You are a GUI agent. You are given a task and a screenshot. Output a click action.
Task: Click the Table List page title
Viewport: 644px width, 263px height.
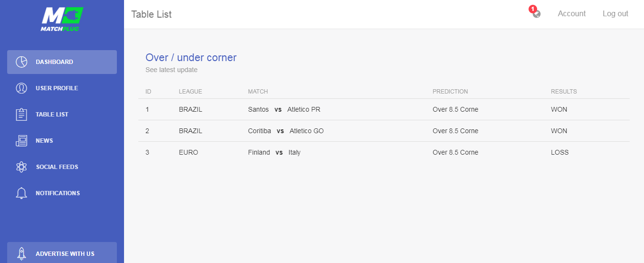[151, 14]
